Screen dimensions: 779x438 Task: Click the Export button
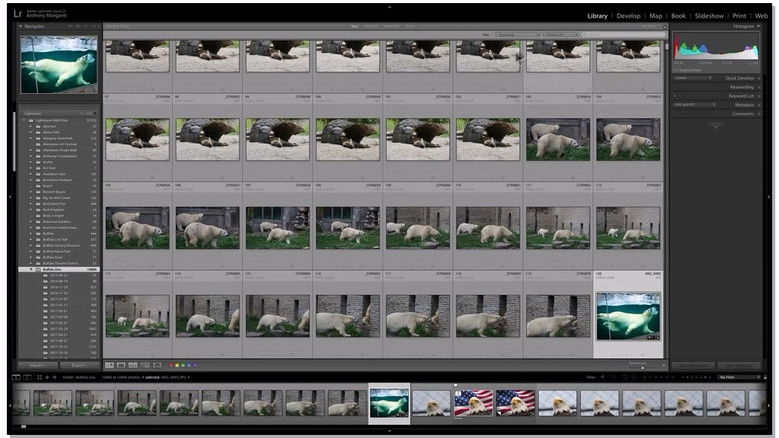tap(79, 365)
